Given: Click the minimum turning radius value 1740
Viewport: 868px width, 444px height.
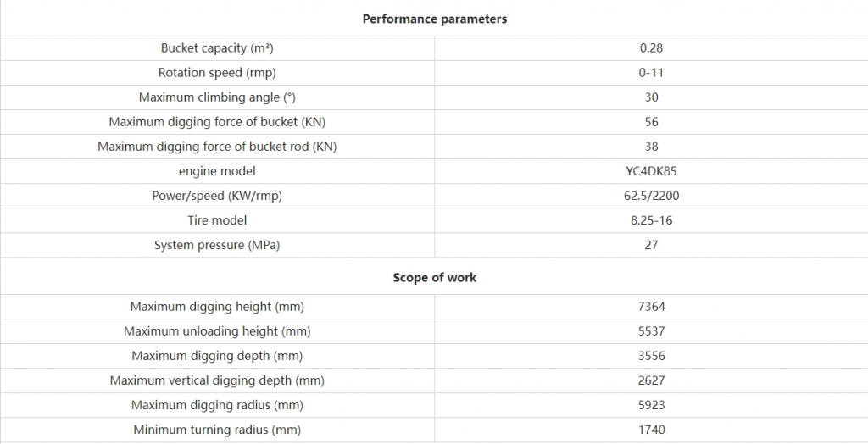Looking at the screenshot, I should pyautogui.click(x=651, y=430).
